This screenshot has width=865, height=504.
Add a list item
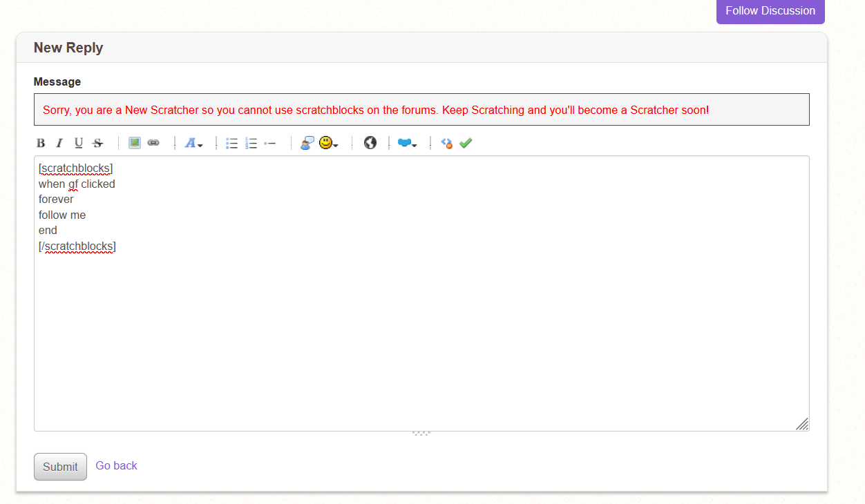click(270, 143)
